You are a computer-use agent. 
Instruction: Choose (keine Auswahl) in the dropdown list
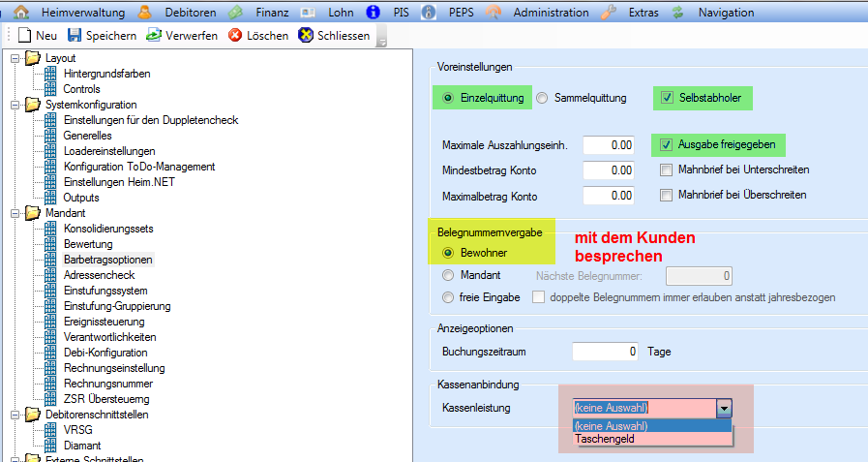[x=652, y=426]
